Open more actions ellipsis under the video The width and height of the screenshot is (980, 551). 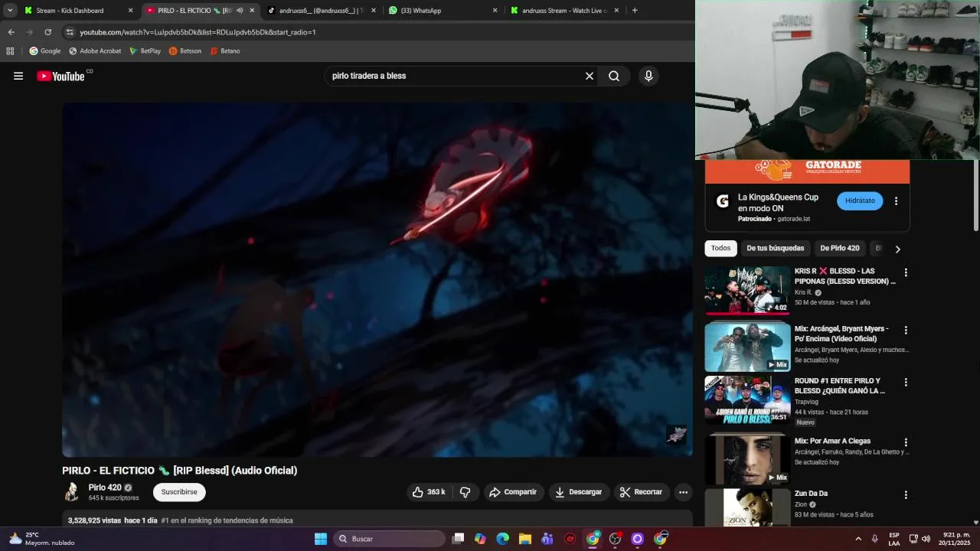pos(684,492)
